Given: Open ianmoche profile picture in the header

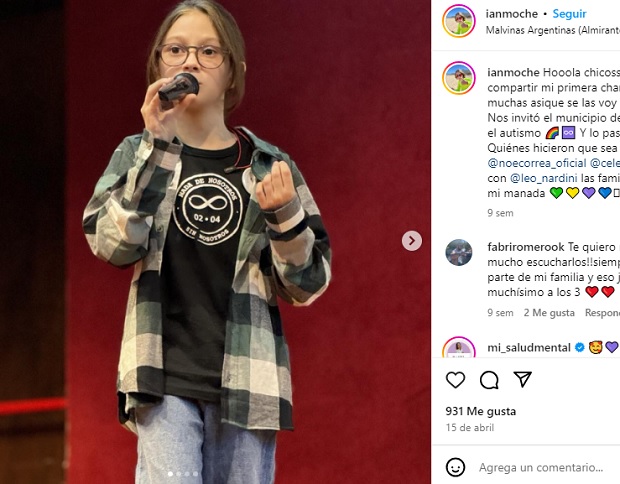Looking at the screenshot, I should point(459,21).
